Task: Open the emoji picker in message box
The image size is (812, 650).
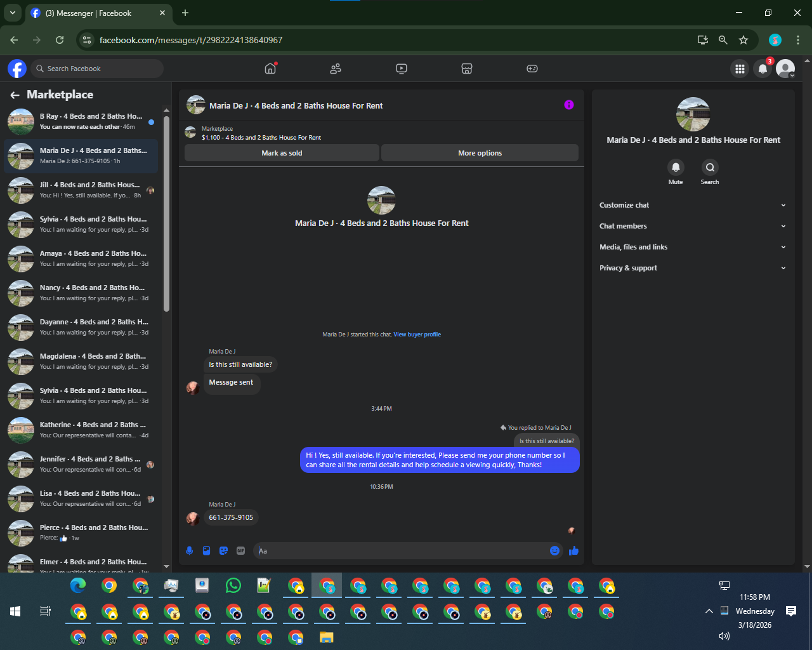Action: (554, 551)
